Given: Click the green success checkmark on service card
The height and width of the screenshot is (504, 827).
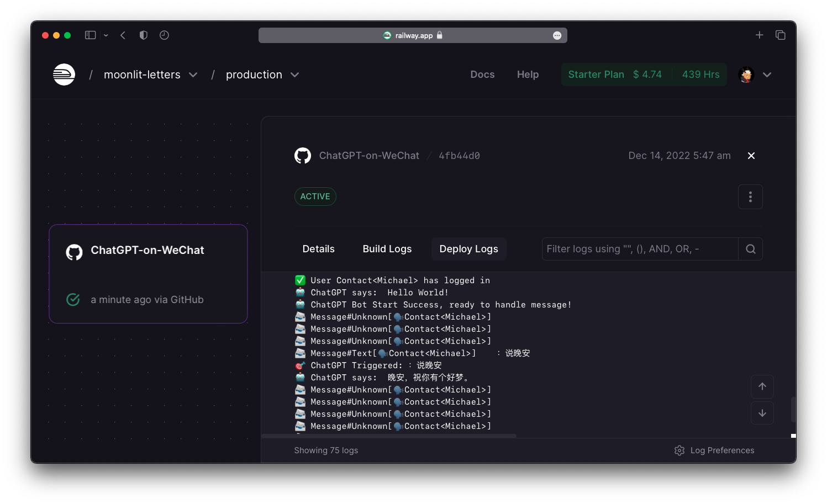Looking at the screenshot, I should tap(73, 299).
